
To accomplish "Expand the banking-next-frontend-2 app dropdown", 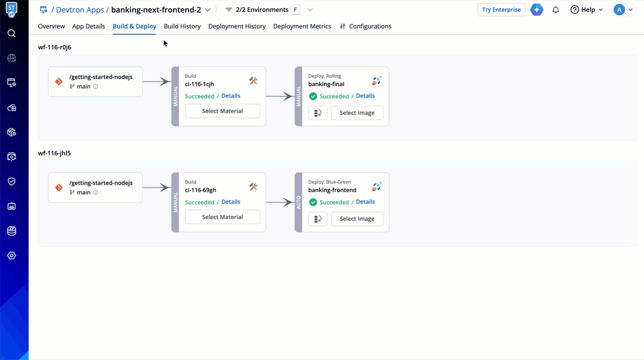I will click(208, 9).
